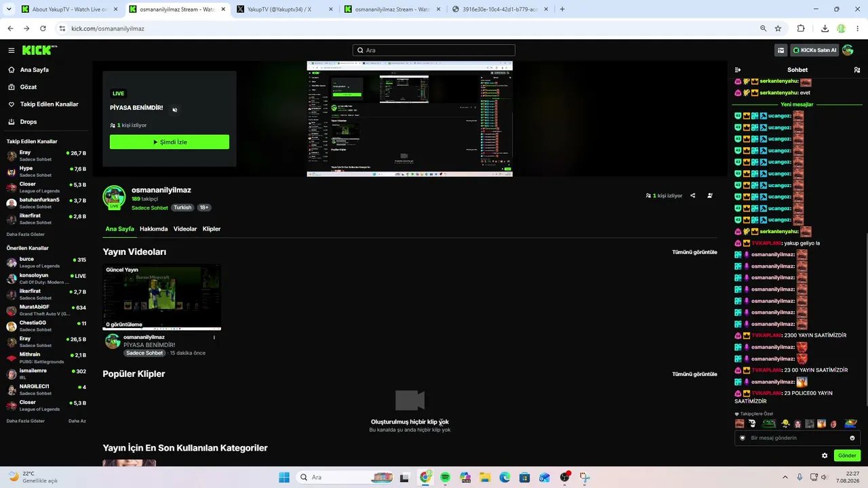Open the user profile avatar menu

[x=848, y=50]
